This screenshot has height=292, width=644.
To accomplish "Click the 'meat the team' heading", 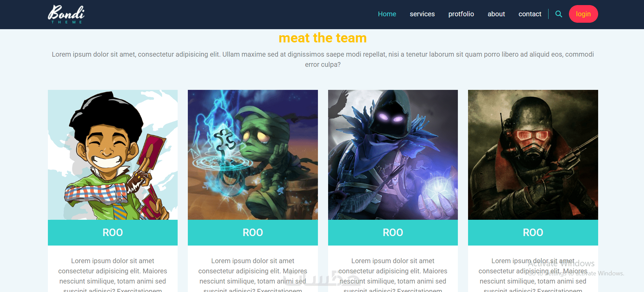I will click(323, 38).
